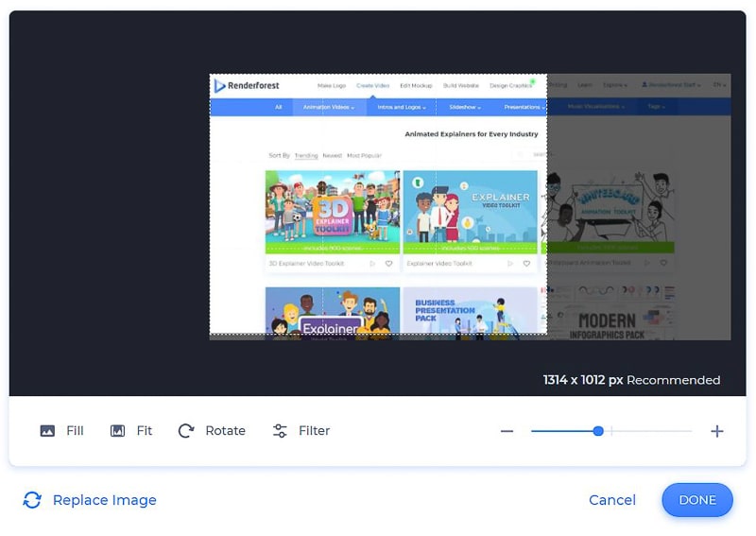
Task: Click the Whiteboard Animation Toolkit thumbnail
Action: 608,212
